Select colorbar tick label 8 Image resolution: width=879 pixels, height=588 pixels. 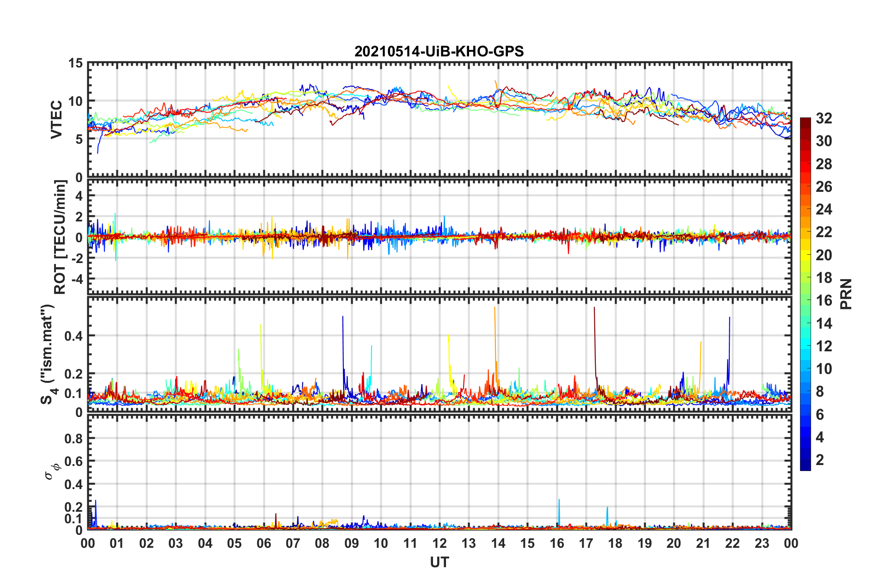pos(820,392)
